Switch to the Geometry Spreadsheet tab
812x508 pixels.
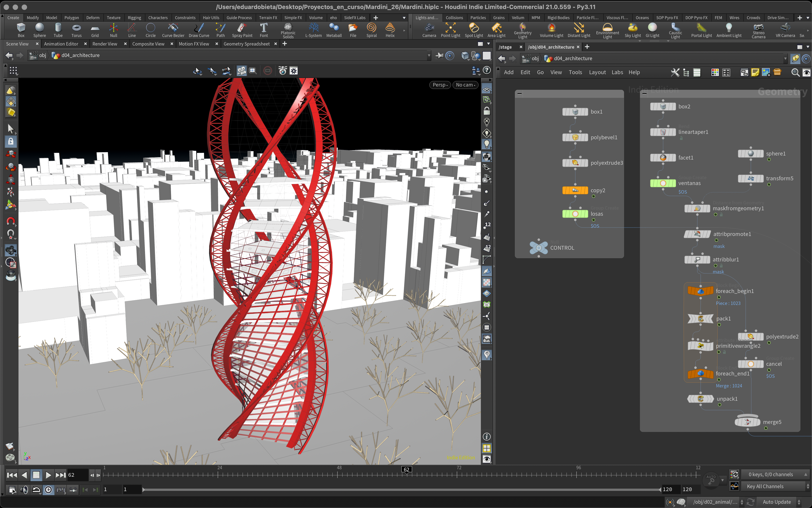click(x=247, y=44)
